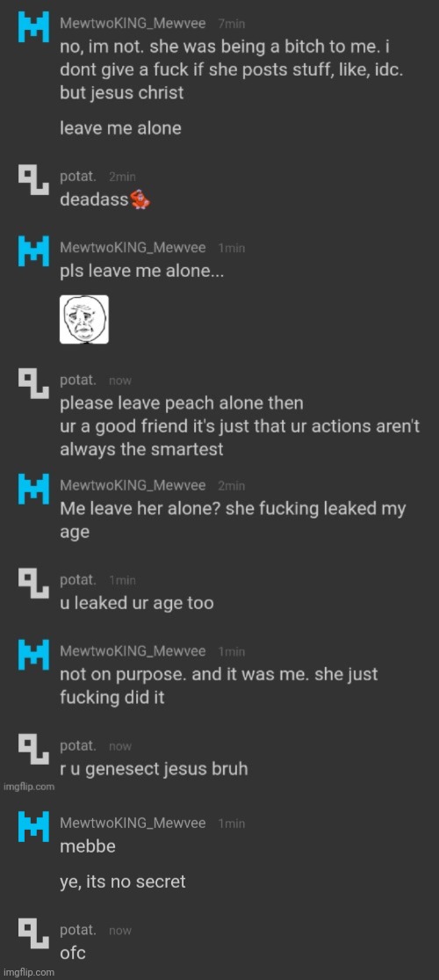
Task: Open the potat. username above "deadass"
Action: 77,177
